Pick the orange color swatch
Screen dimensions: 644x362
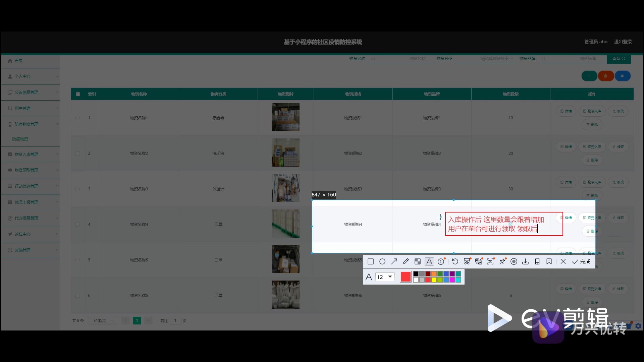(x=434, y=274)
